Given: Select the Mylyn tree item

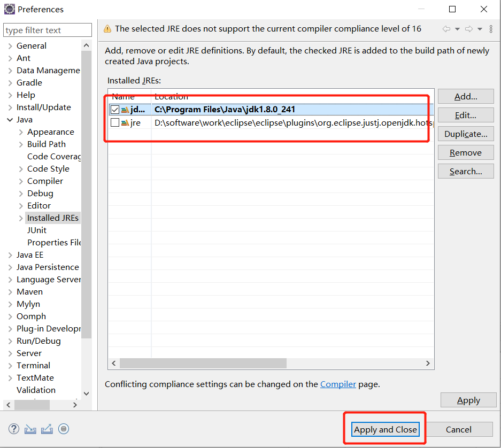Looking at the screenshot, I should (x=28, y=304).
